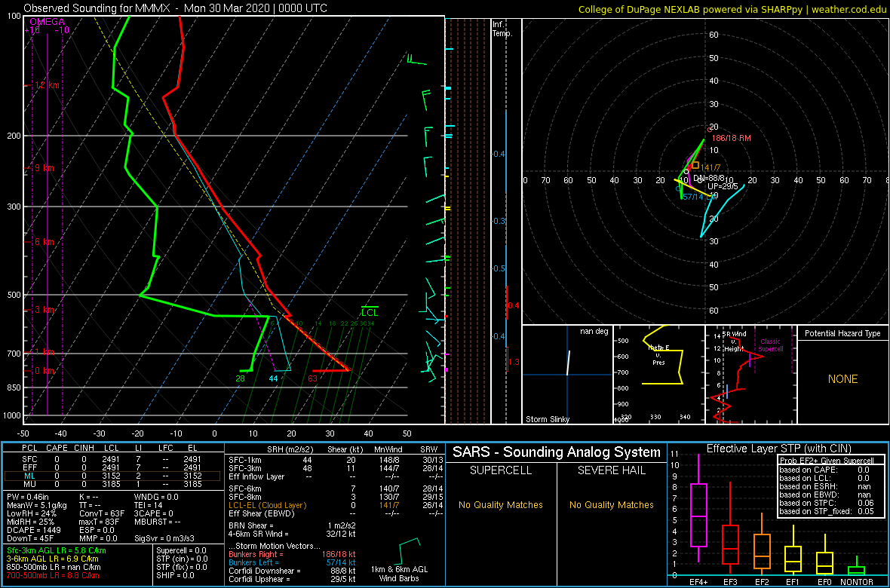Select surface temperature value 63
The height and width of the screenshot is (588, 890).
(x=312, y=378)
